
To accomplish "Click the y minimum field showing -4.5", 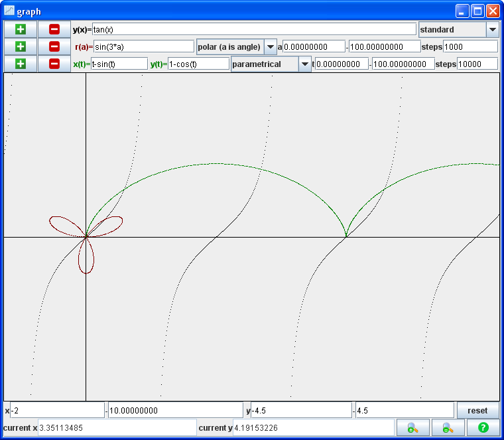I will coord(302,411).
